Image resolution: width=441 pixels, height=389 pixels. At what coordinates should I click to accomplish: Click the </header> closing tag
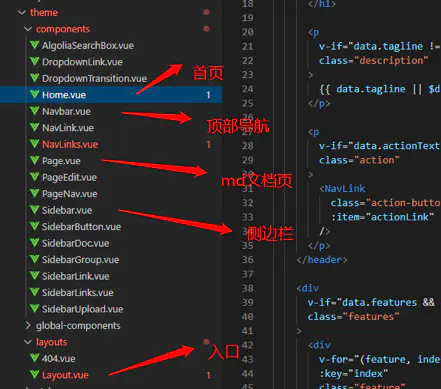tap(322, 260)
